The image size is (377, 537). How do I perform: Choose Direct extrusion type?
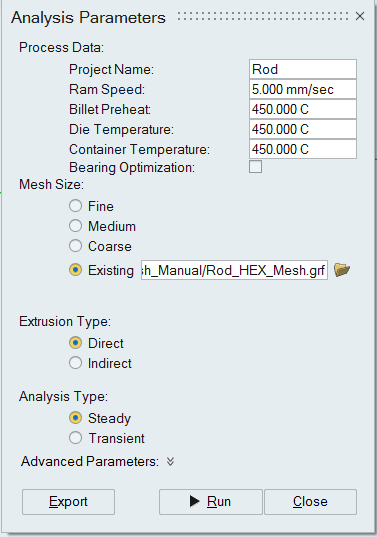75,343
